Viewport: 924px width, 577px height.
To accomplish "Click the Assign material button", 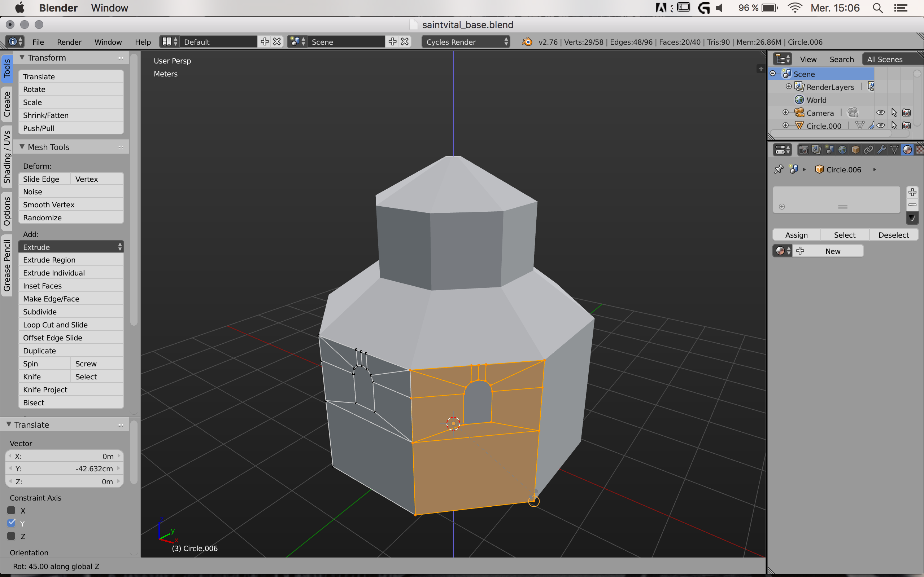I will [x=796, y=235].
